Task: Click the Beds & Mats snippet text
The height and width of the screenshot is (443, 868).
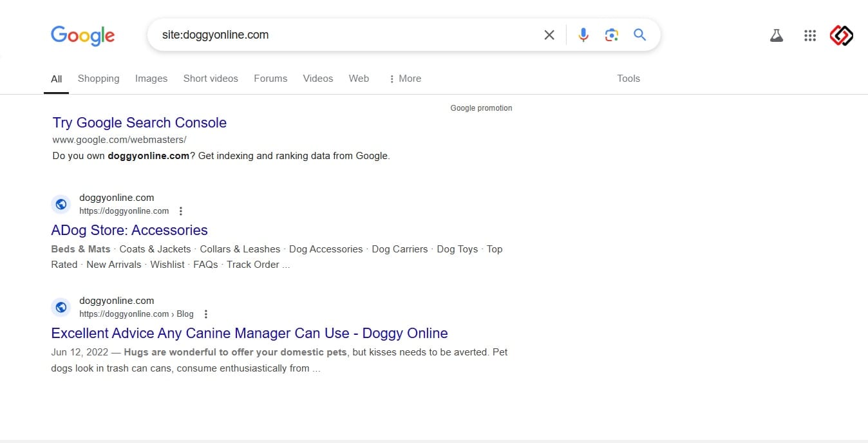Action: pos(81,249)
